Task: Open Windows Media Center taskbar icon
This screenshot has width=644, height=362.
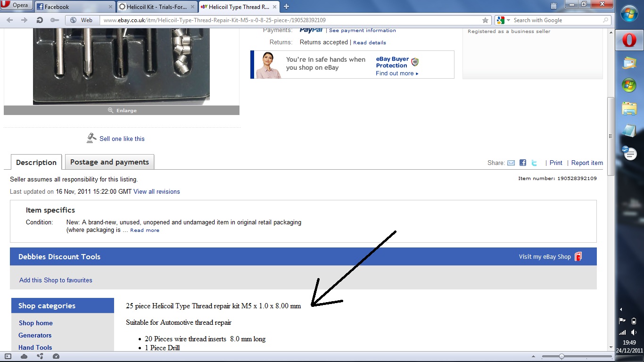Action: click(x=629, y=85)
